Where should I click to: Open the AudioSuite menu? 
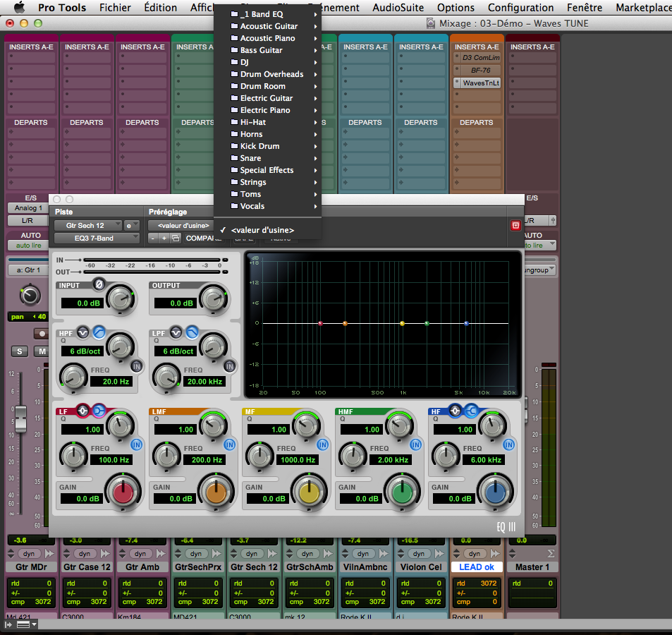click(398, 8)
